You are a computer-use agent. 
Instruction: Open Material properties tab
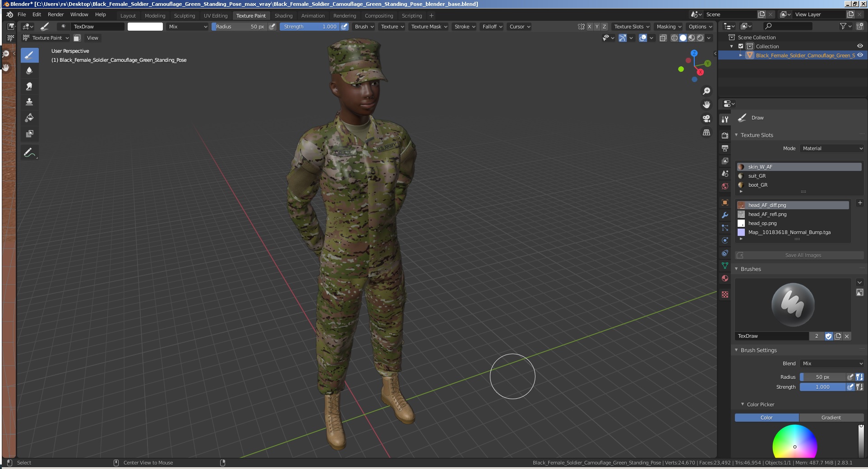(x=725, y=278)
